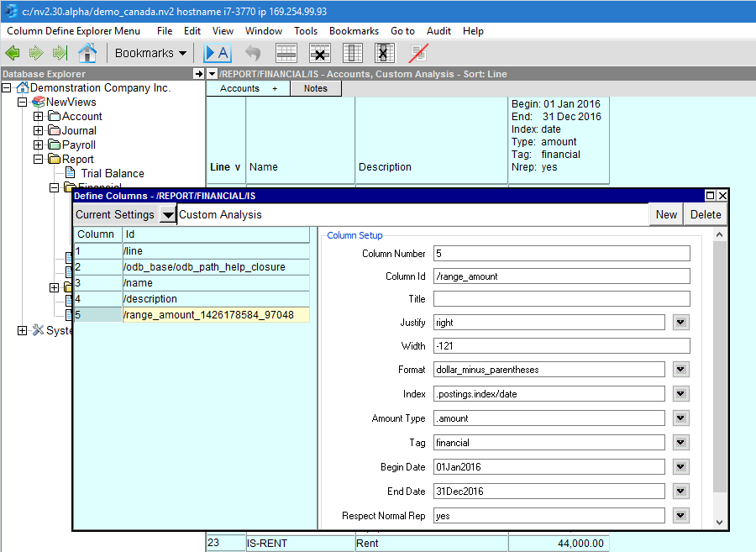Open the Bookmarks toolbar dropdown
The height and width of the screenshot is (552, 756).
150,53
